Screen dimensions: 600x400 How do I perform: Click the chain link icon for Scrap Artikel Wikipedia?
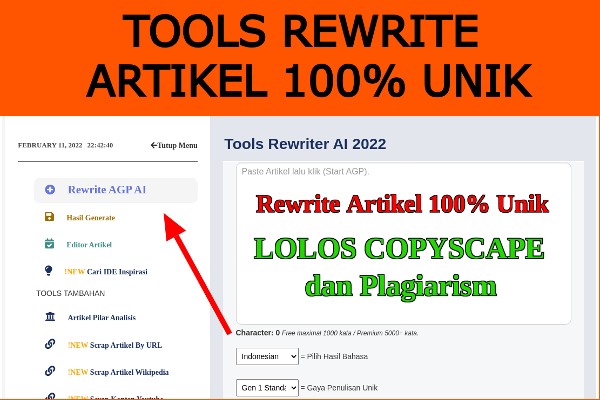[x=50, y=371]
